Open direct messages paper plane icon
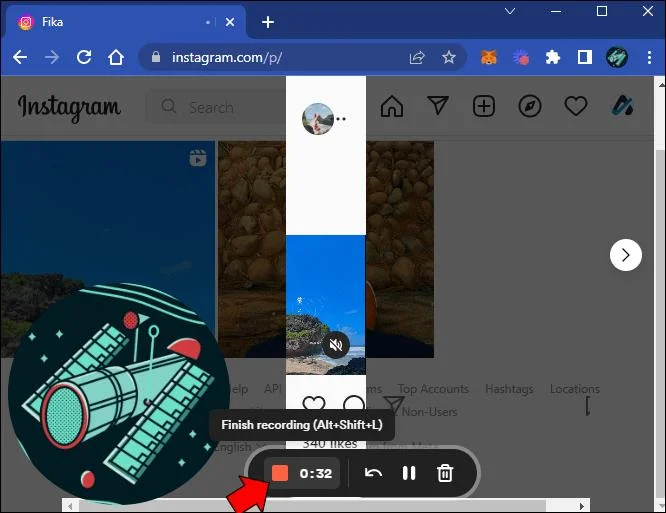Screen dimensions: 666x513 point(438,105)
